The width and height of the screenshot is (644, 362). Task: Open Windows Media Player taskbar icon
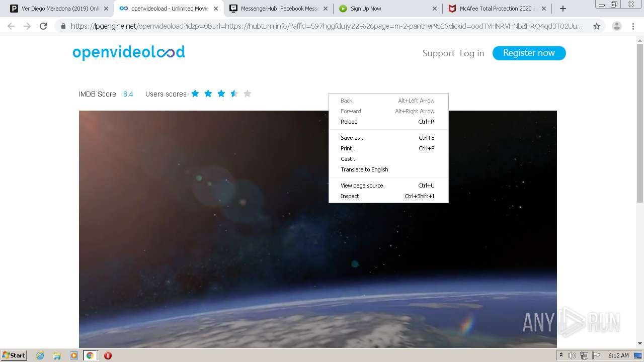click(x=74, y=355)
